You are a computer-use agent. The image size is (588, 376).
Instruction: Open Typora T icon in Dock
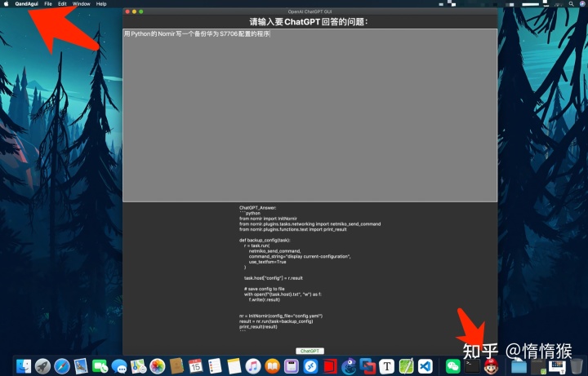(387, 366)
